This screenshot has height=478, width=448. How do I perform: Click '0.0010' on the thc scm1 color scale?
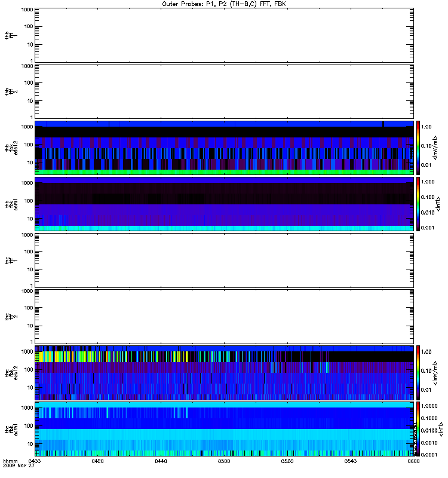pyautogui.click(x=429, y=443)
